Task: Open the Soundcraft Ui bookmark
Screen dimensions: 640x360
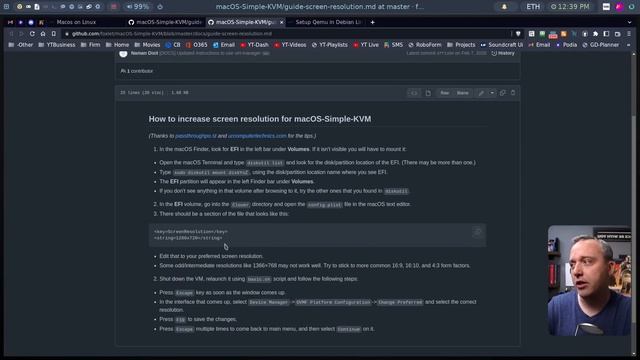Action: [x=502, y=45]
